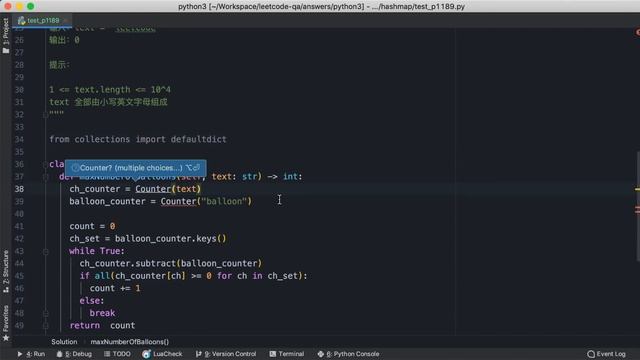
Task: Open the Favorites side panel
Action: point(6,323)
